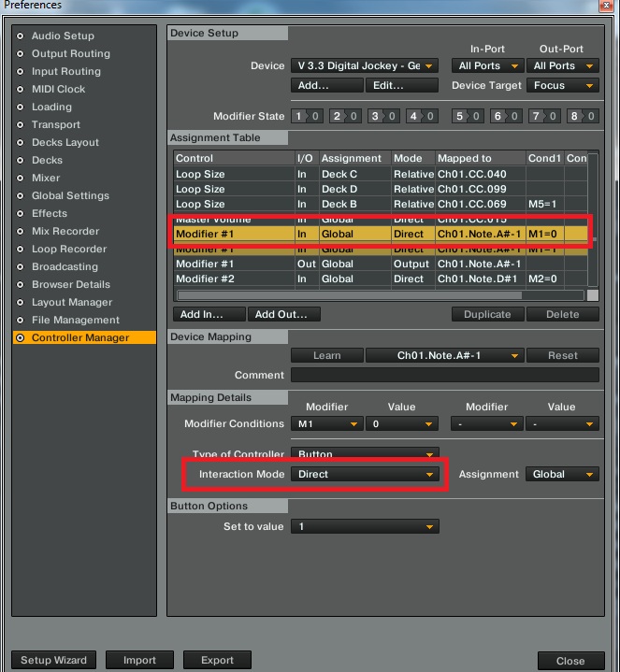Image resolution: width=620 pixels, height=672 pixels.
Task: Go to MIDI Clock settings
Action: [58, 89]
